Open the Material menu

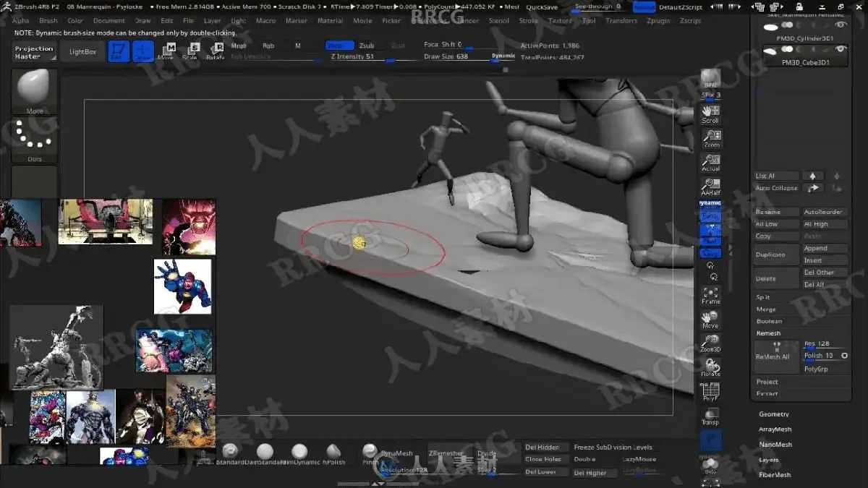coord(331,21)
